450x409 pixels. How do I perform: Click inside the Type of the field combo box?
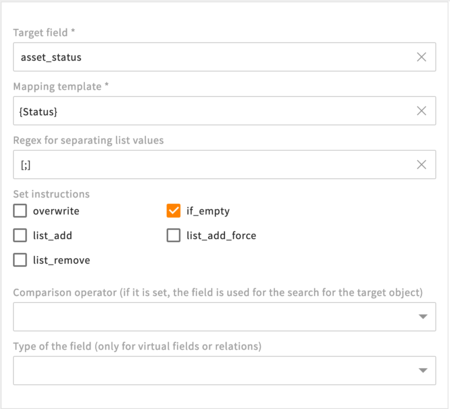click(224, 370)
